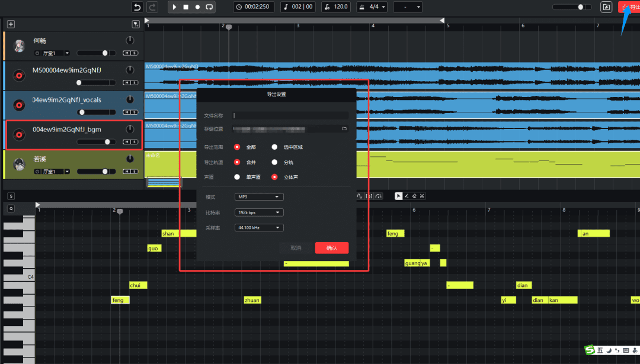Toggle loop playback in the transport bar
The height and width of the screenshot is (364, 640).
209,7
